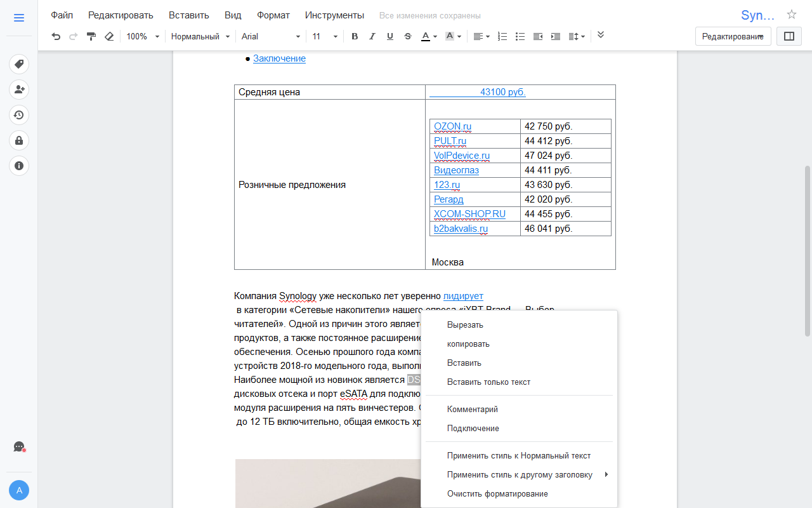Toggle bold formatting

tap(355, 37)
